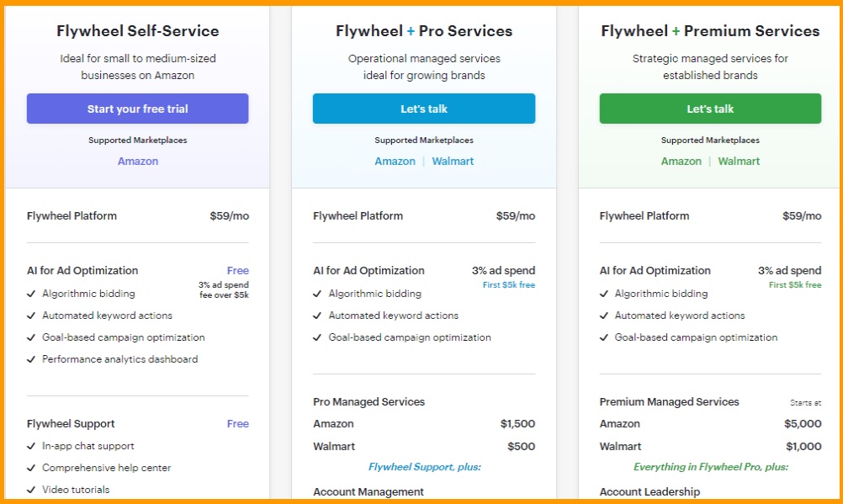This screenshot has height=504, width=843.
Task: Click checkmark beside Performance analytics dashboard
Action: click(31, 359)
